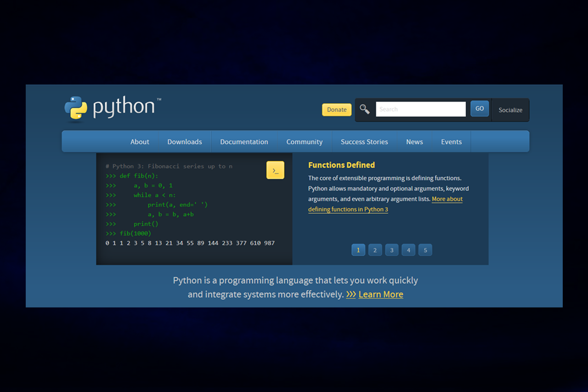This screenshot has height=392, width=588.
Task: Click the code line "a, b = 0, 1"
Action: click(x=153, y=186)
